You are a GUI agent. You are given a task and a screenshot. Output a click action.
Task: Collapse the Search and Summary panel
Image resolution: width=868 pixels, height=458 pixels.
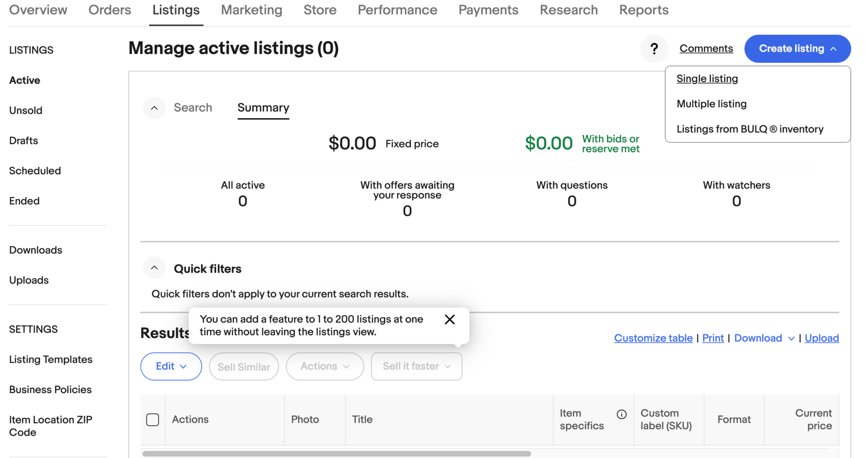pyautogui.click(x=154, y=108)
